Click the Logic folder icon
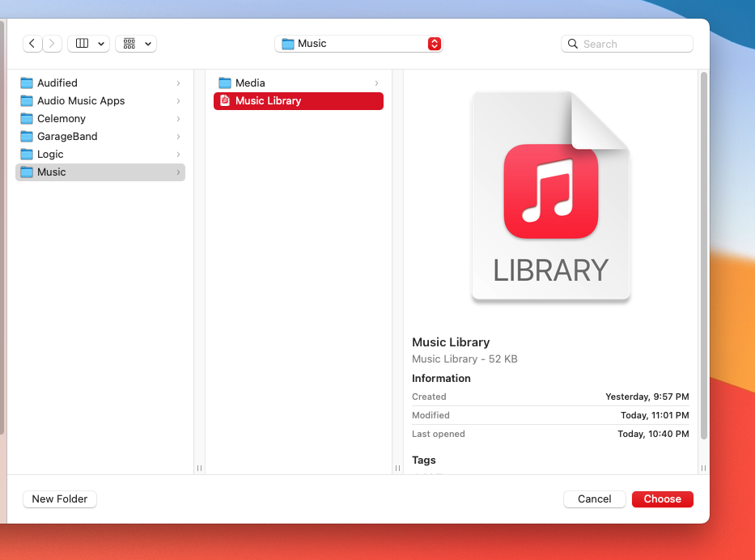 pos(27,155)
